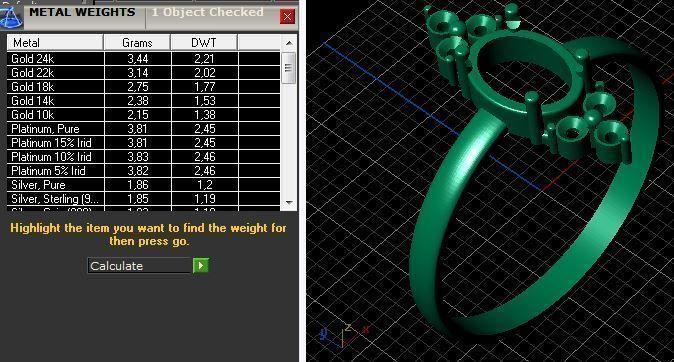Click the list scrollbar up arrow
Screen dimensions: 674x362
(289, 43)
